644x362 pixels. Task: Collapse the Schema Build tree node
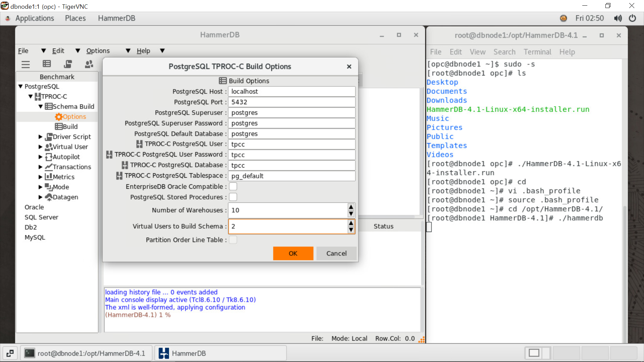tap(41, 107)
